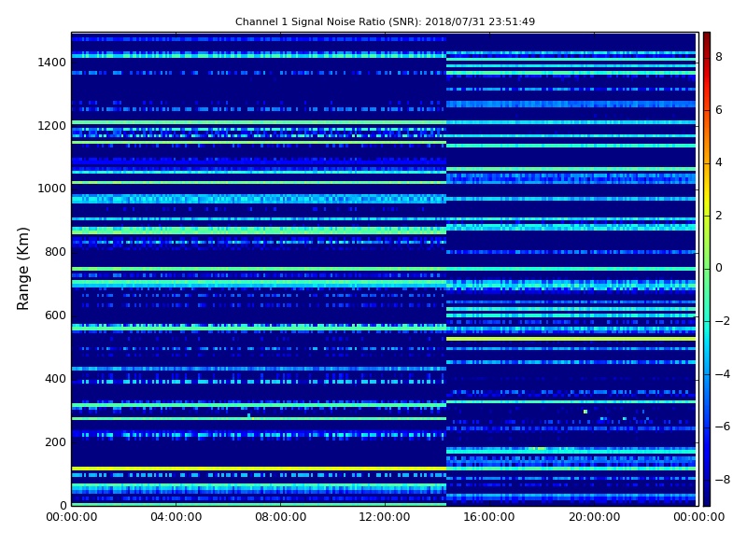Click the 400 range tick label

[55, 379]
